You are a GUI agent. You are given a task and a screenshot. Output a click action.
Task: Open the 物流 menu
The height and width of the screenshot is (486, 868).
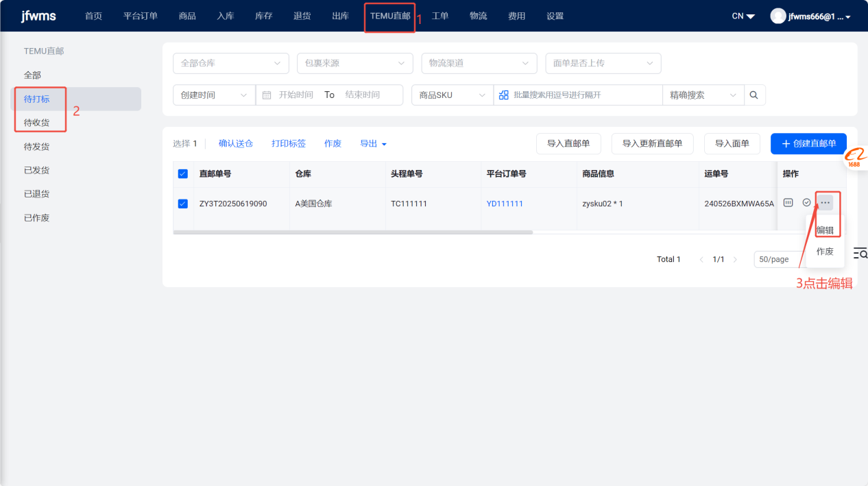pos(479,16)
